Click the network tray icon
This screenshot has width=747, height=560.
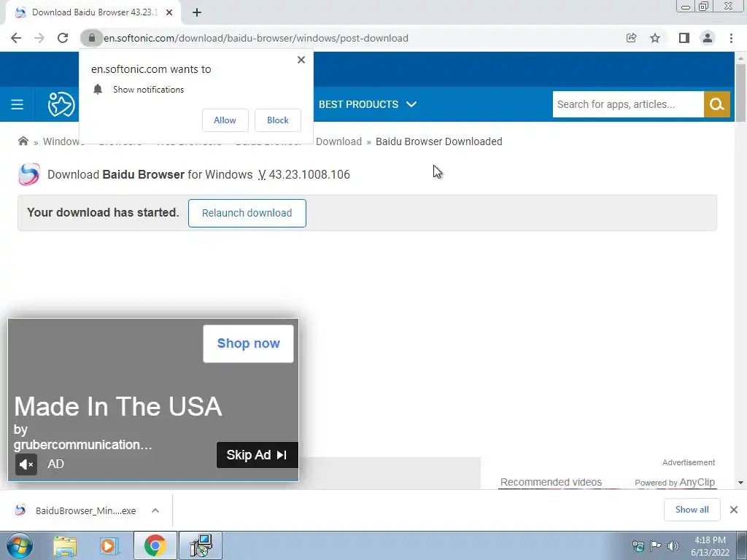[x=638, y=546]
